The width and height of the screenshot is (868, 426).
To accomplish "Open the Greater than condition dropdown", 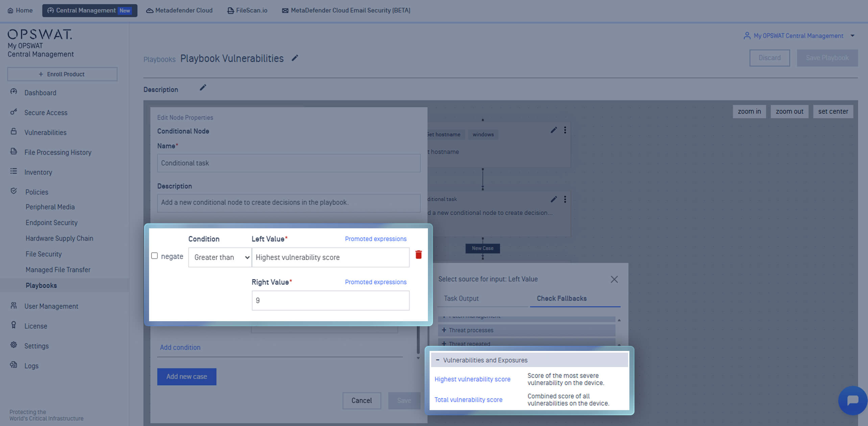I will point(220,257).
